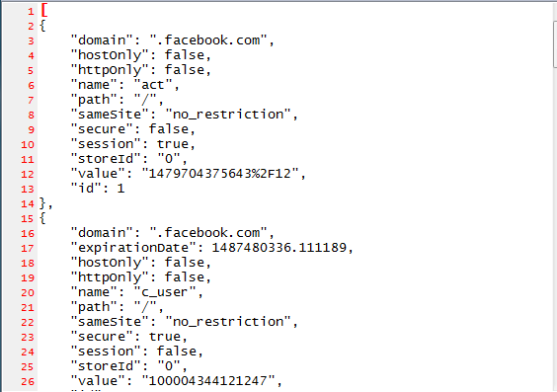Click value ".facebook.com" on line 16

(x=208, y=233)
